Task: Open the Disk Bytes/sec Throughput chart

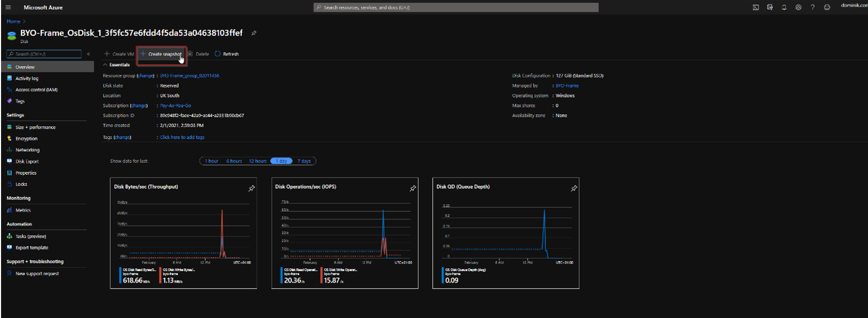Action: pyautogui.click(x=183, y=233)
